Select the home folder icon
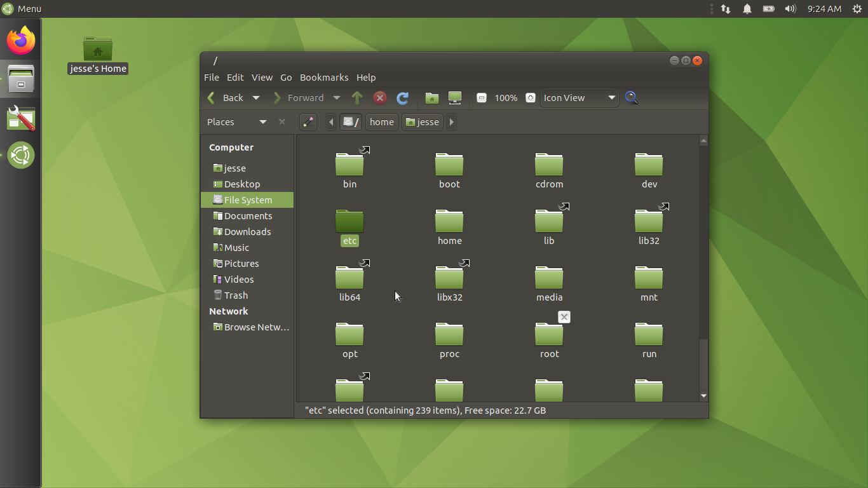 pos(449,221)
